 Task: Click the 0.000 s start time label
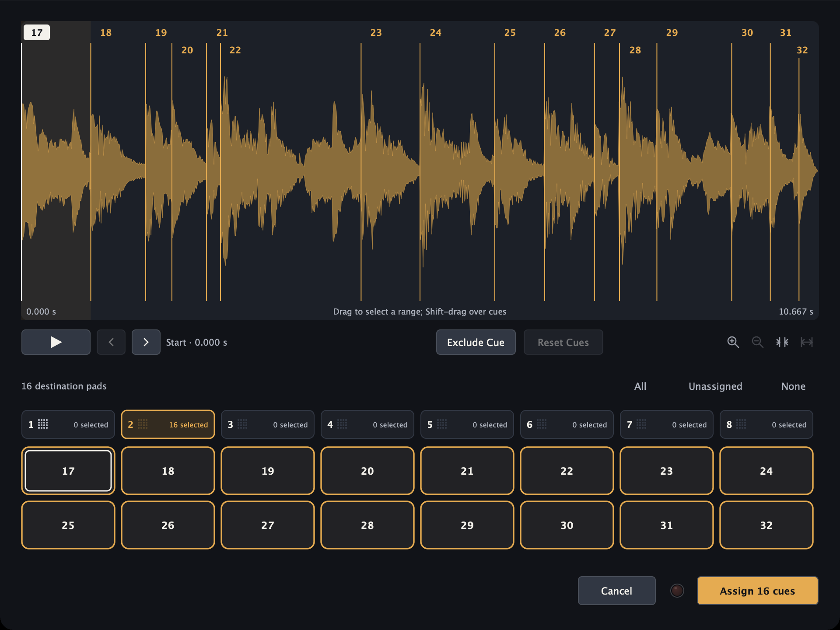click(x=41, y=311)
